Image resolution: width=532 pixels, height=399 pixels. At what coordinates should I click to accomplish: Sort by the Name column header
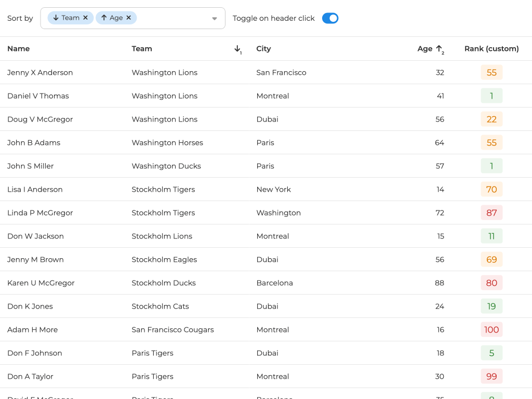[x=19, y=49]
